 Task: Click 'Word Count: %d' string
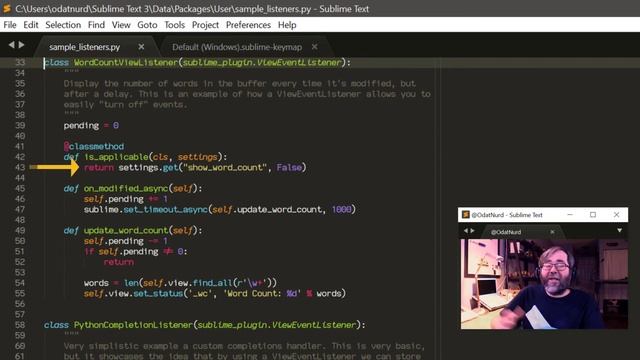tap(262, 293)
